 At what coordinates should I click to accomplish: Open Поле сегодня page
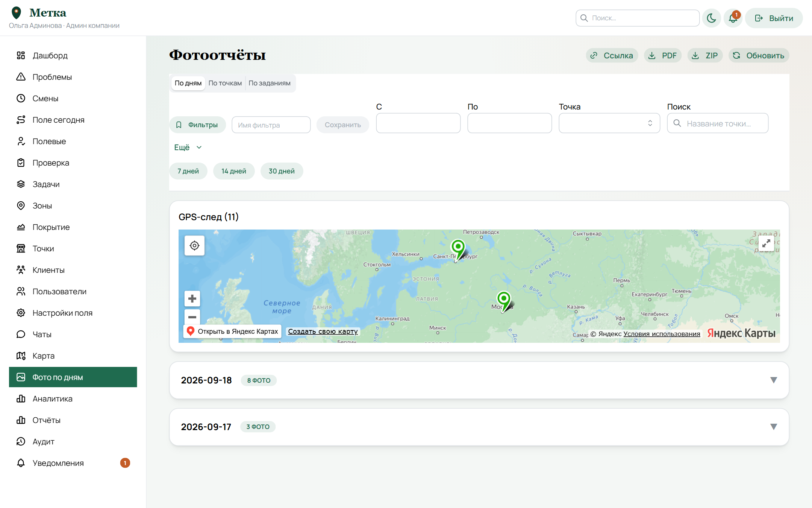[73, 120]
